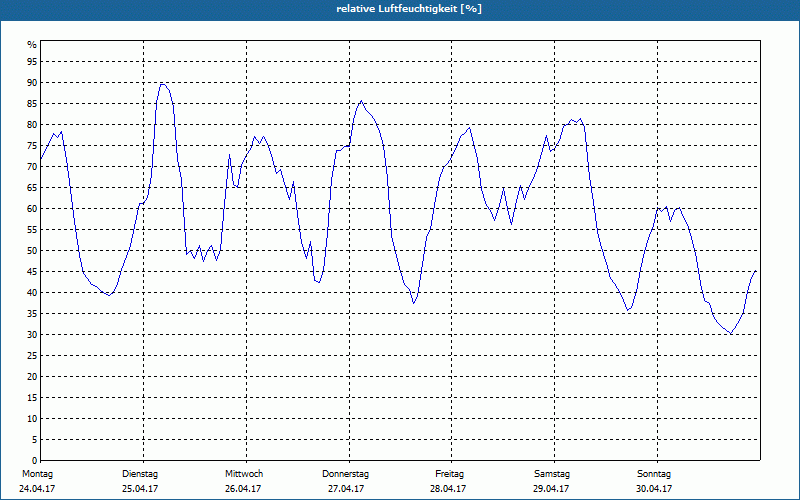This screenshot has width=800, height=500.
Task: Click the 'relative Luftfeuchtigkeit [%]' chart title
Action: pos(409,9)
